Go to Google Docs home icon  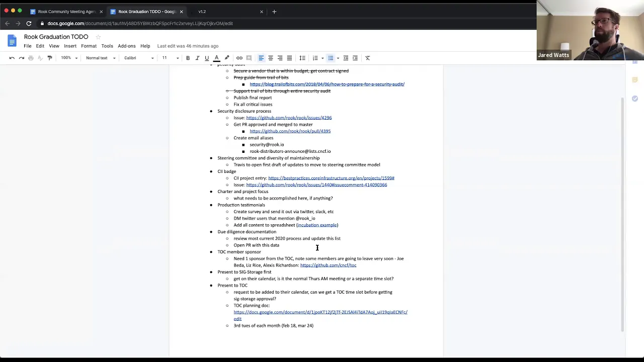coord(12,40)
